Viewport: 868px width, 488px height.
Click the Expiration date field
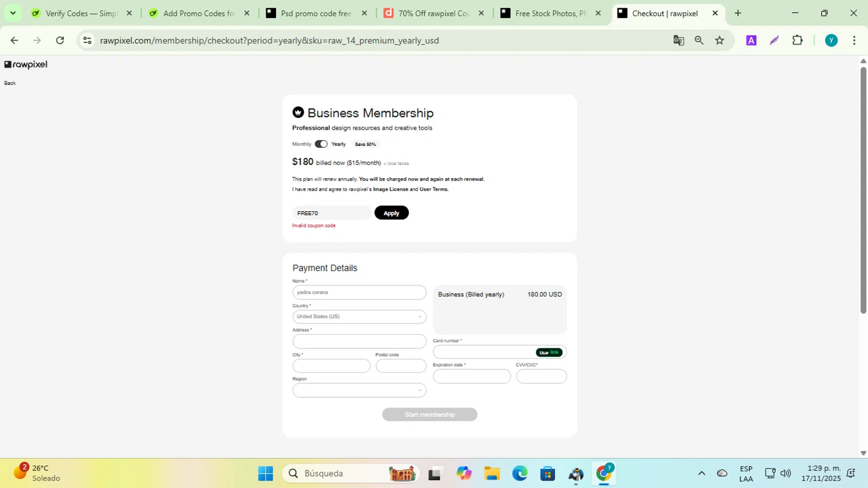point(472,376)
